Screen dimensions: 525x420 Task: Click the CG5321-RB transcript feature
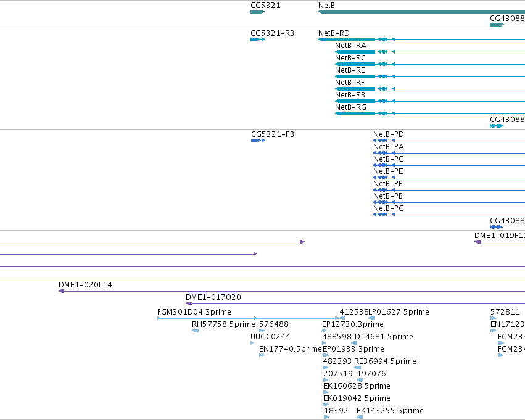pyautogui.click(x=258, y=39)
